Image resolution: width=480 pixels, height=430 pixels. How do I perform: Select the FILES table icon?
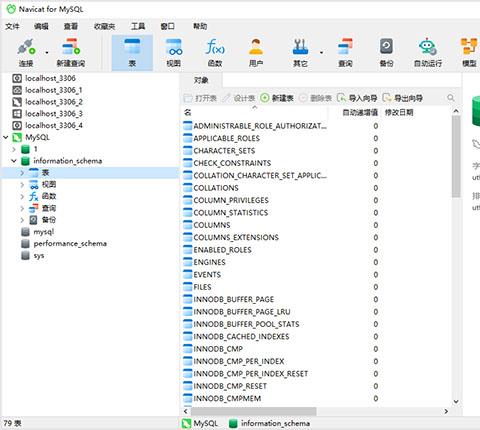point(188,287)
